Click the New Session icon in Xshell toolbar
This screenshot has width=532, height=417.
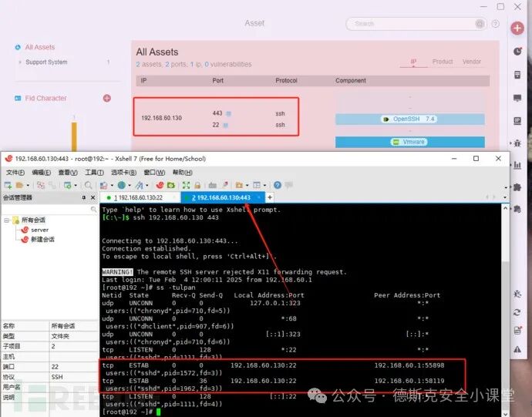[x=8, y=185]
